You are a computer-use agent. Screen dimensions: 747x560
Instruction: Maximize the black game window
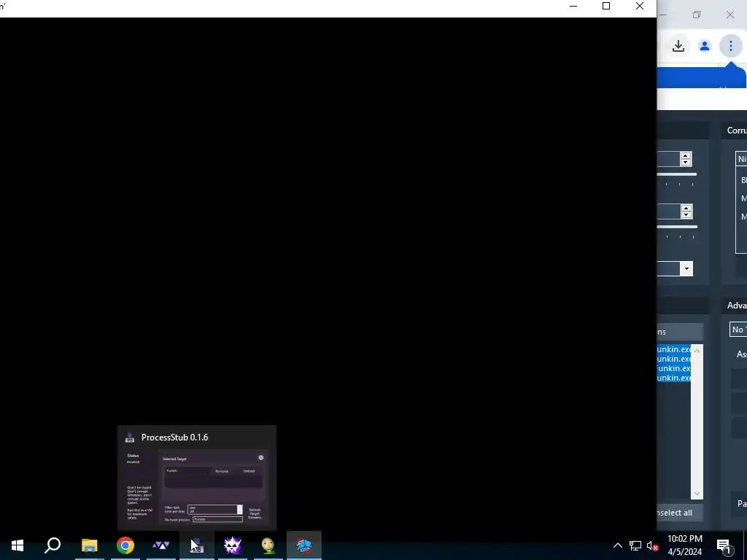pos(606,6)
